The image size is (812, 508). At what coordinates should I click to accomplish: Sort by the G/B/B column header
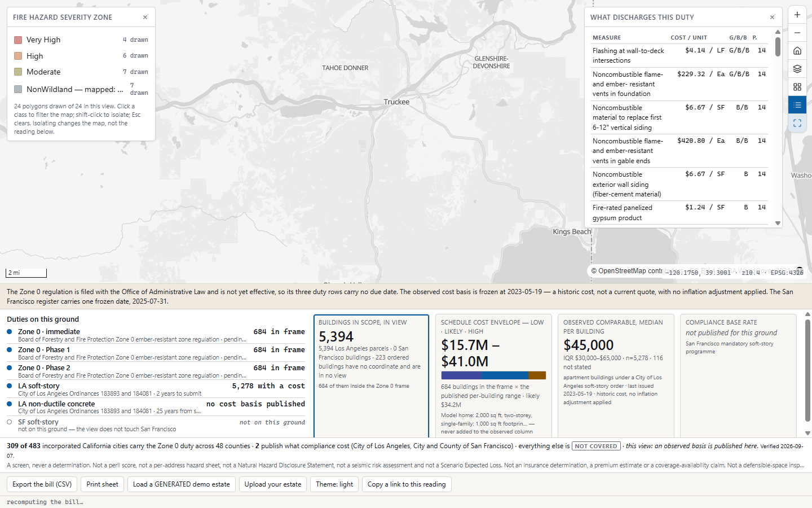click(738, 38)
